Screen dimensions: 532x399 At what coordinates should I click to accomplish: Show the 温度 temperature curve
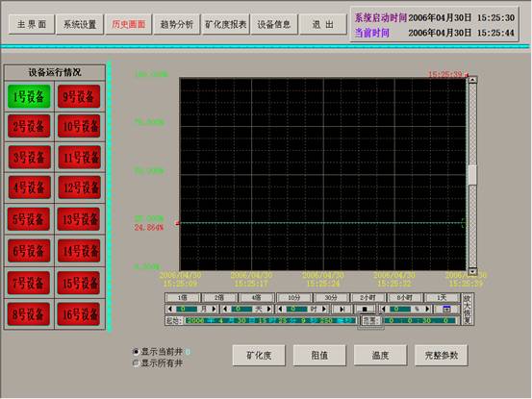[x=380, y=355]
